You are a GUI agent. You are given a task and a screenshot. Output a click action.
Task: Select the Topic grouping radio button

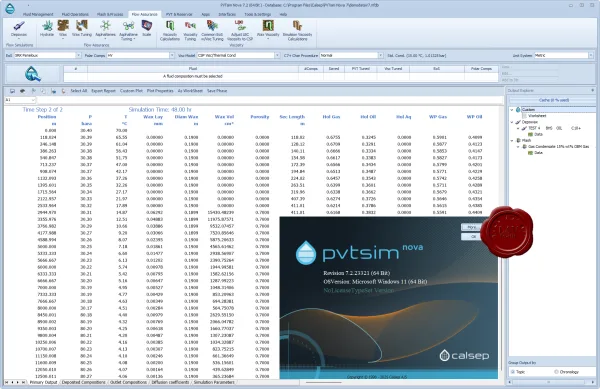[513, 372]
